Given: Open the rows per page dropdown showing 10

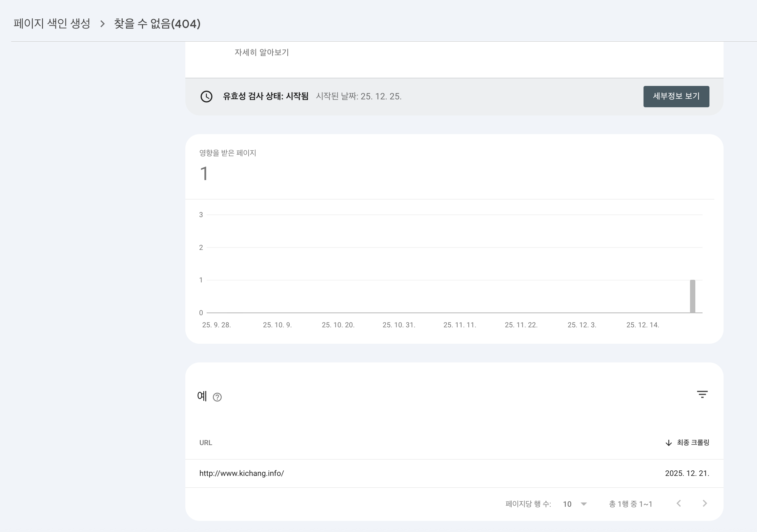Looking at the screenshot, I should coord(567,504).
